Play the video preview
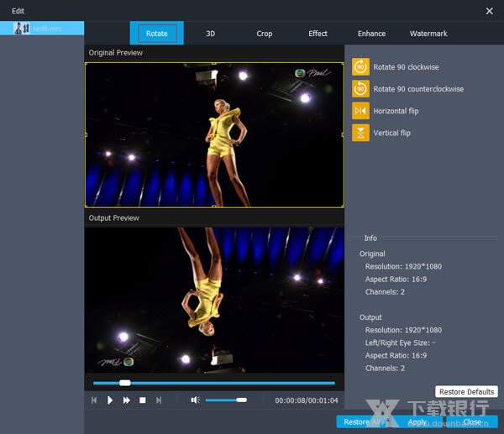Image resolution: width=504 pixels, height=434 pixels. tap(110, 400)
